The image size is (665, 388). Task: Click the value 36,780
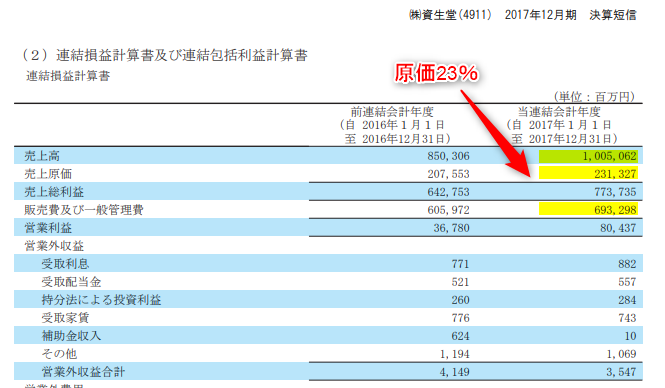451,228
